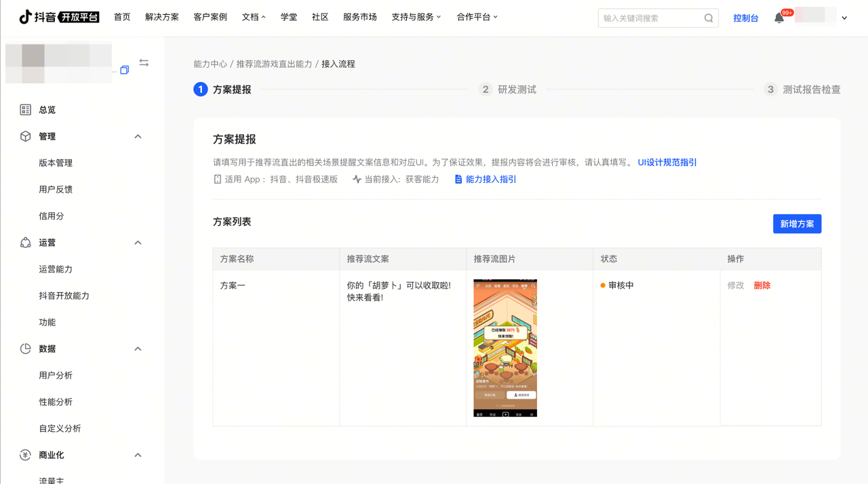
Task: Click the switch app arrows icon
Action: coord(144,62)
